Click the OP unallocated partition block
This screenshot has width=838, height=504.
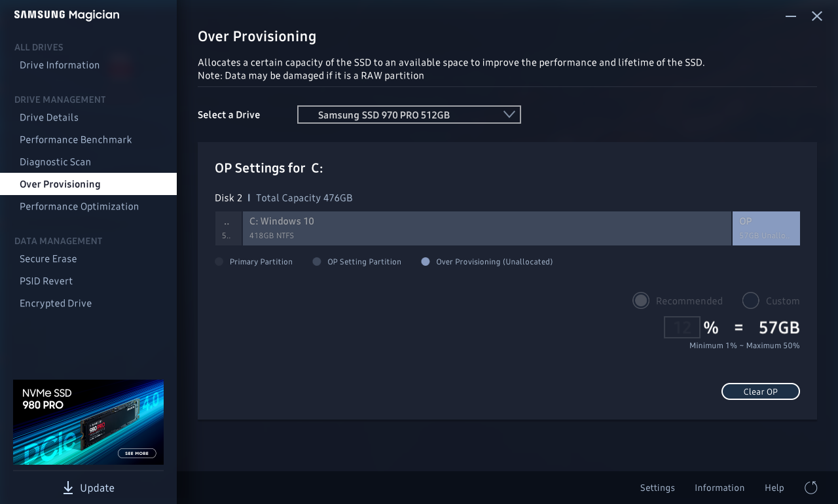click(x=766, y=228)
